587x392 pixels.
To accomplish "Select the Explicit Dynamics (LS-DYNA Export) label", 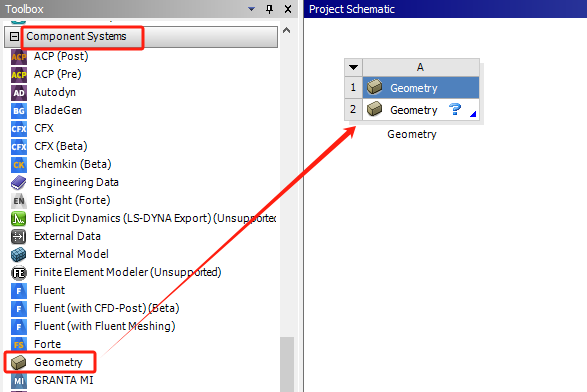I will tap(155, 218).
